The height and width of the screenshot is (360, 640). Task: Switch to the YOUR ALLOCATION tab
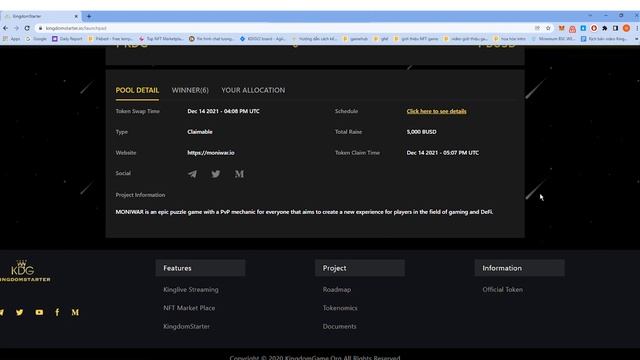pos(253,90)
